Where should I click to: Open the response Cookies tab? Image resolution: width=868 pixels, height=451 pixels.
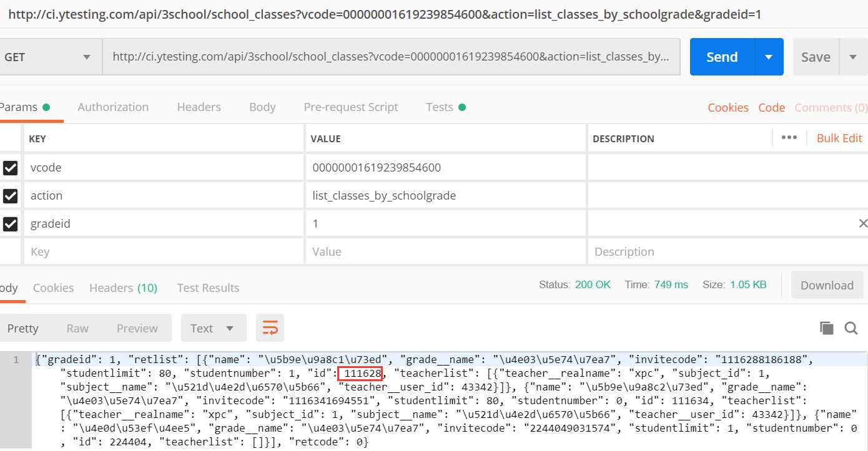coord(53,288)
